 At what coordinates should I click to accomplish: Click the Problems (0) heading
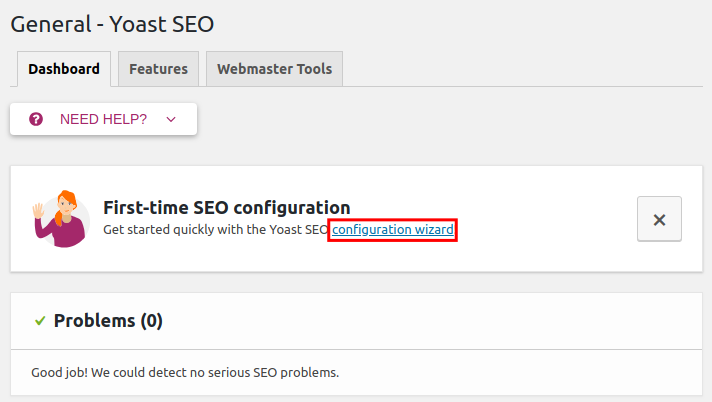(x=108, y=321)
